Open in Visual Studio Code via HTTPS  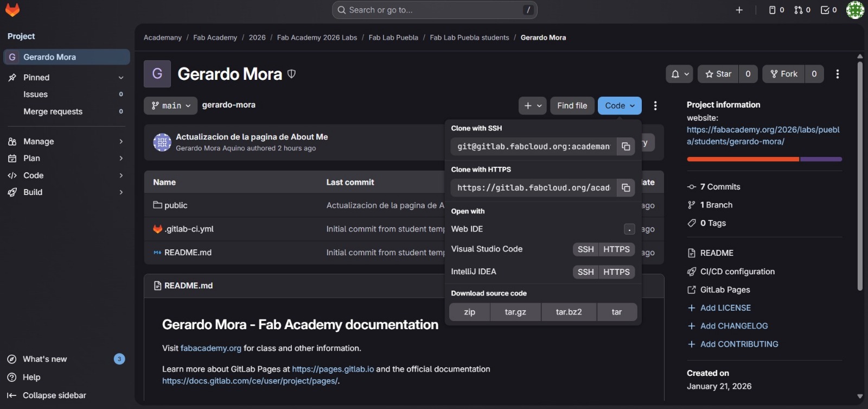(616, 249)
